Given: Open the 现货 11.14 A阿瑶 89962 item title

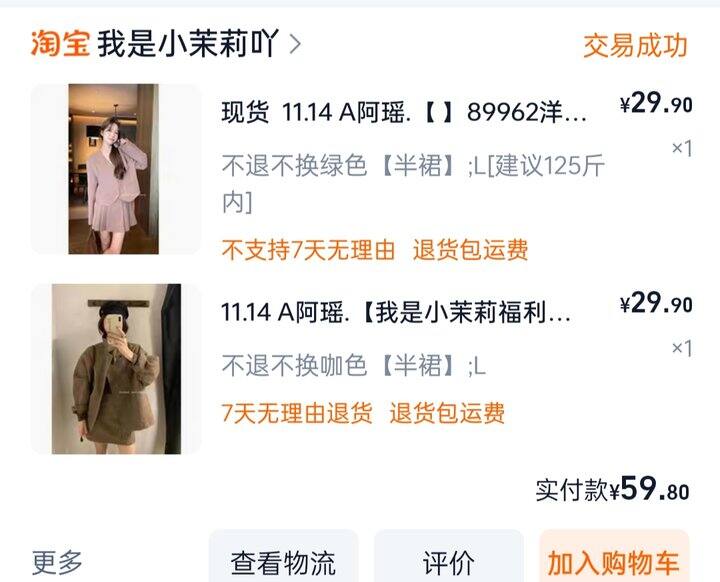Looking at the screenshot, I should (x=404, y=112).
